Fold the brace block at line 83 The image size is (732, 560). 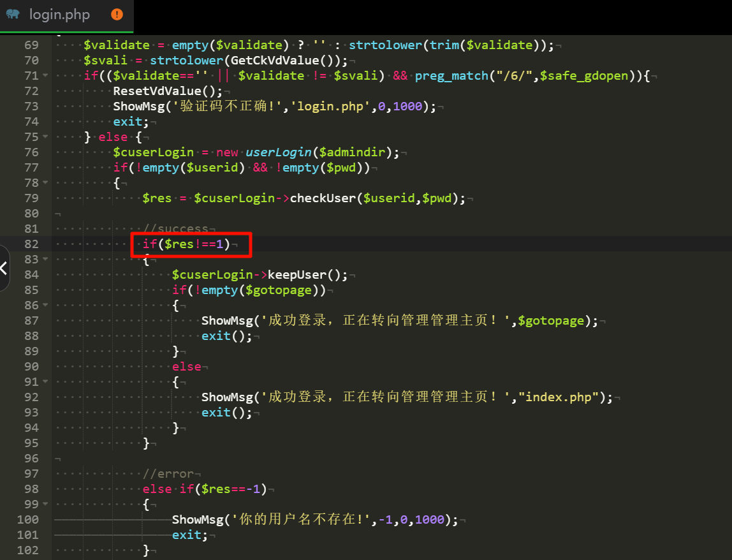point(45,260)
